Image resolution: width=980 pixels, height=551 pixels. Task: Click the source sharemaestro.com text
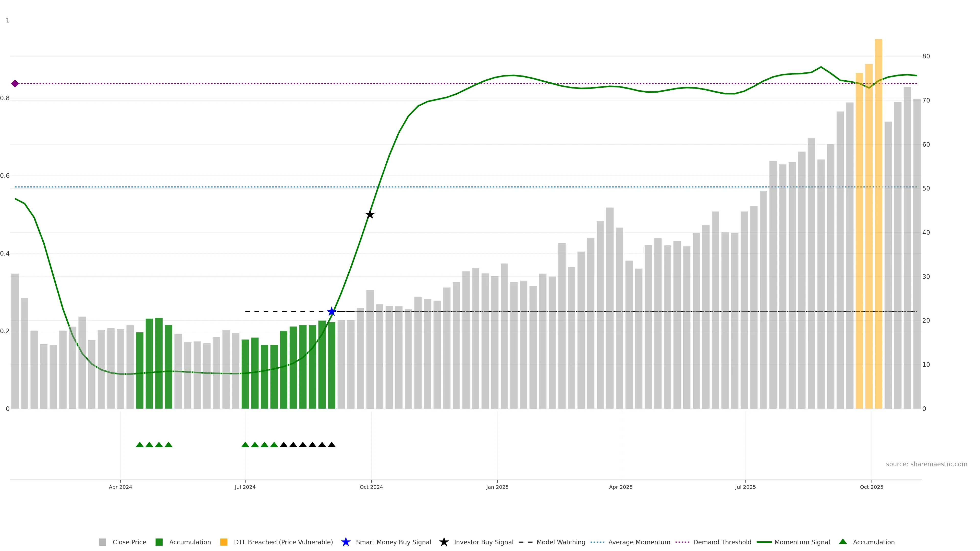pos(926,464)
